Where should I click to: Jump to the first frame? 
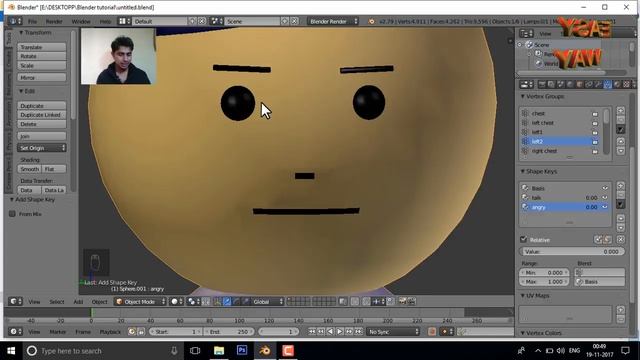point(312,331)
